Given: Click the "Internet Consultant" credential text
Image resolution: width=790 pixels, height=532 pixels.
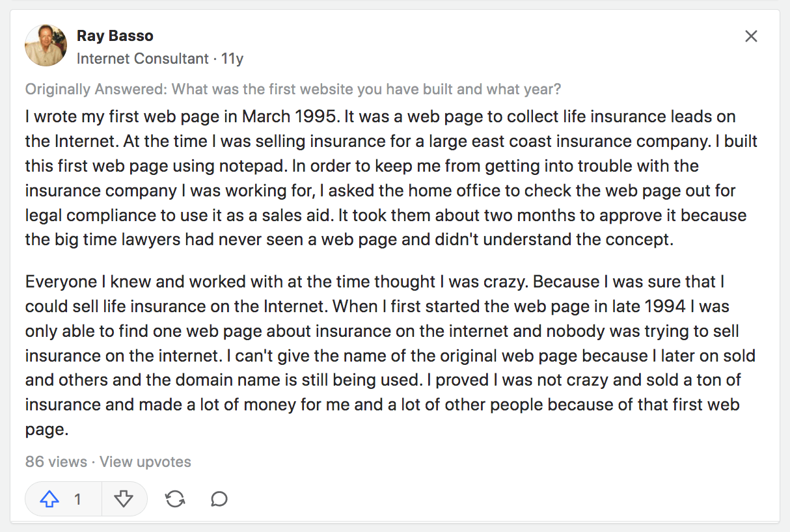Looking at the screenshot, I should pyautogui.click(x=143, y=59).
